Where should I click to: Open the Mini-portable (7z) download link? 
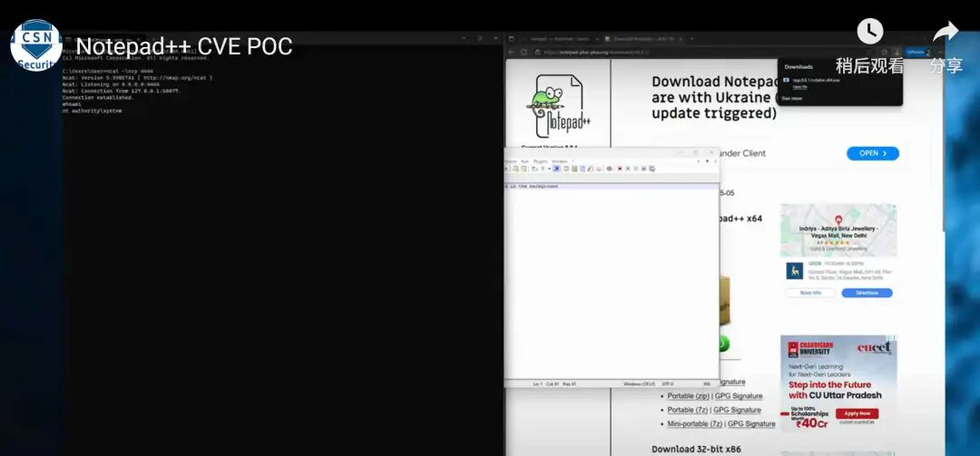[x=695, y=423]
